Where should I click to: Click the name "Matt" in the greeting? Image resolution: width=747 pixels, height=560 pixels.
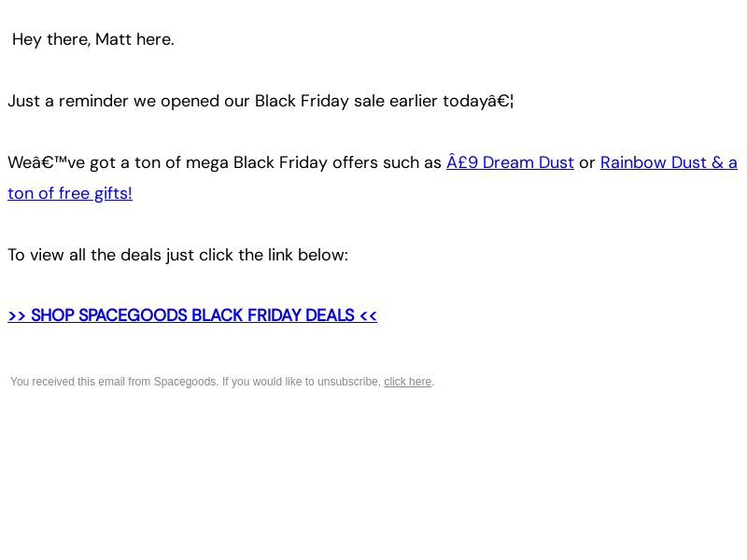click(113, 39)
